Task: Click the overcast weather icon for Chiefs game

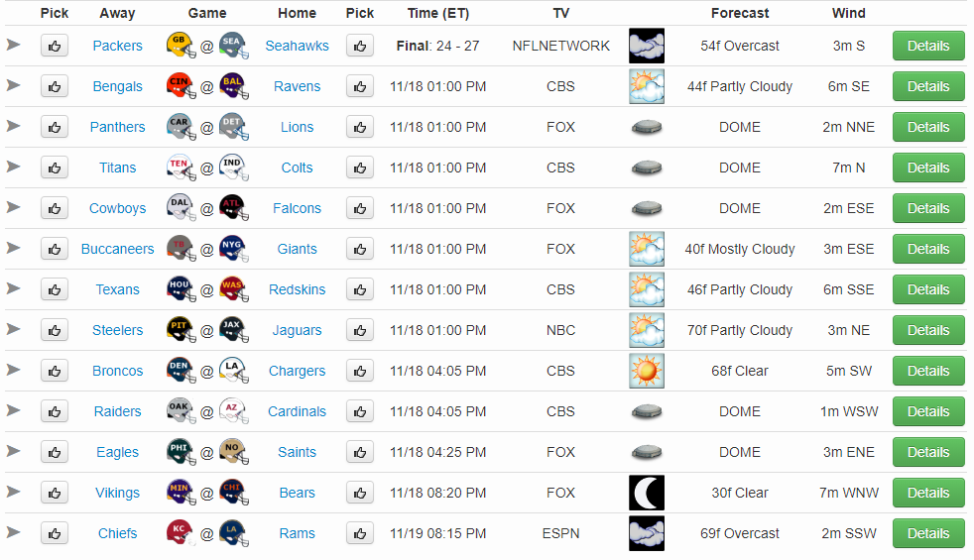Action: point(646,533)
